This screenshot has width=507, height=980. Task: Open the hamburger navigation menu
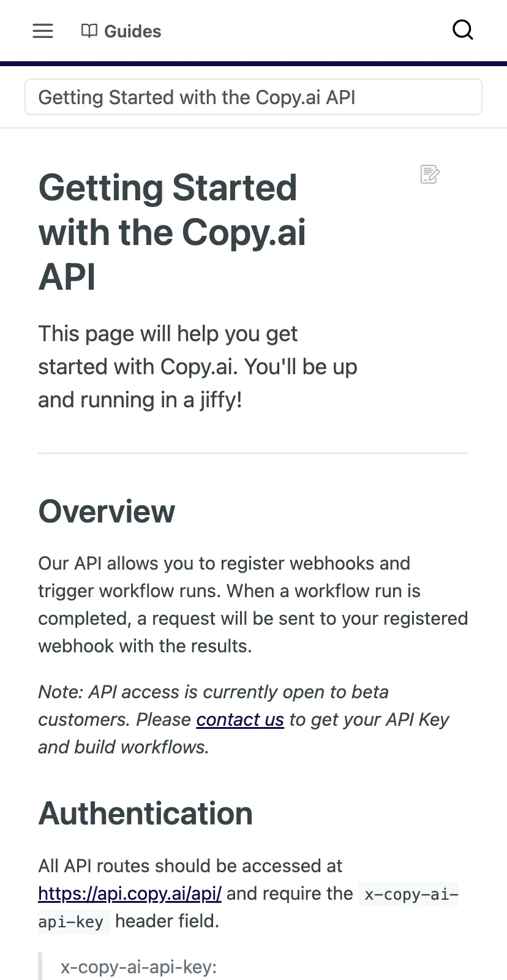coord(43,31)
